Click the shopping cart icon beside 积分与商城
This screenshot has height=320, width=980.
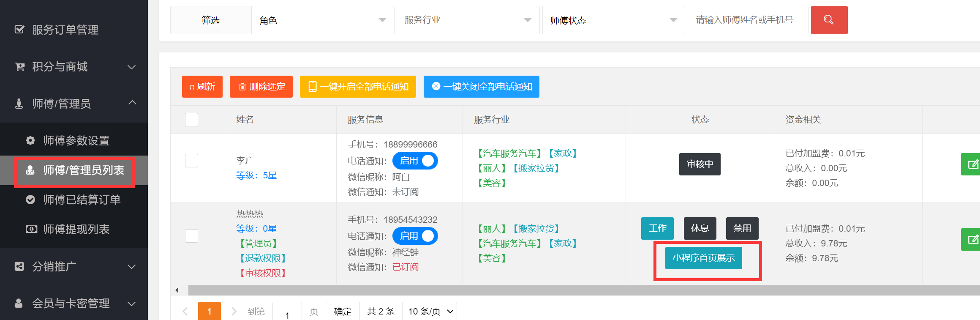point(19,67)
